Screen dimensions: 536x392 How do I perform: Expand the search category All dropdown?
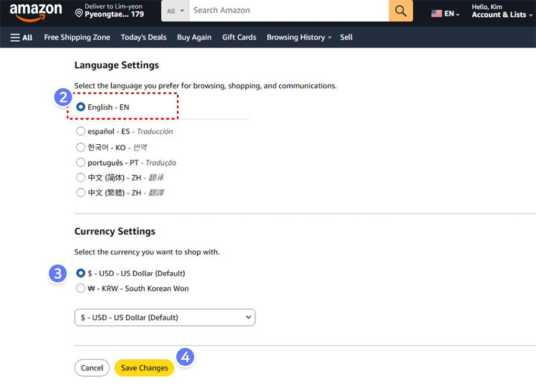point(174,11)
